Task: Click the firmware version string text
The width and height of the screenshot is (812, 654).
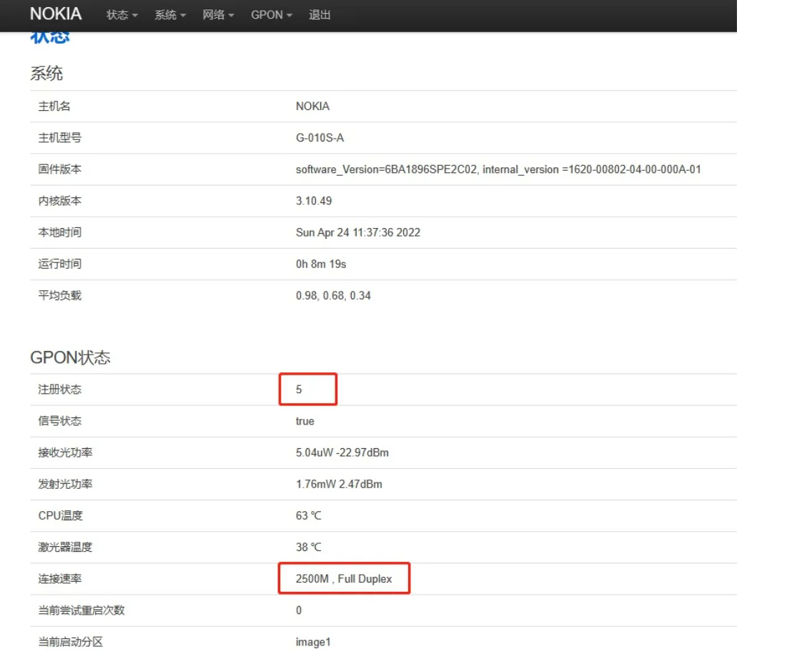Action: [x=498, y=169]
